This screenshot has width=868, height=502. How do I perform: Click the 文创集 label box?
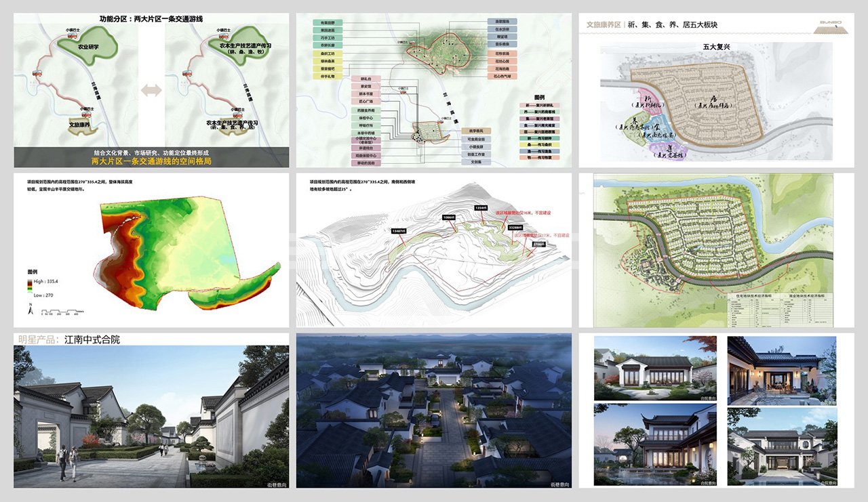[476, 163]
